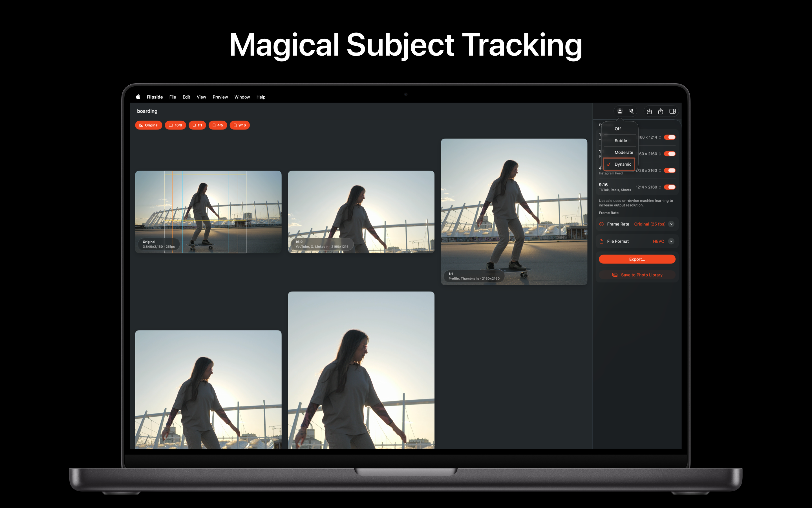The height and width of the screenshot is (508, 812).
Task: Open the Help menu
Action: click(261, 97)
